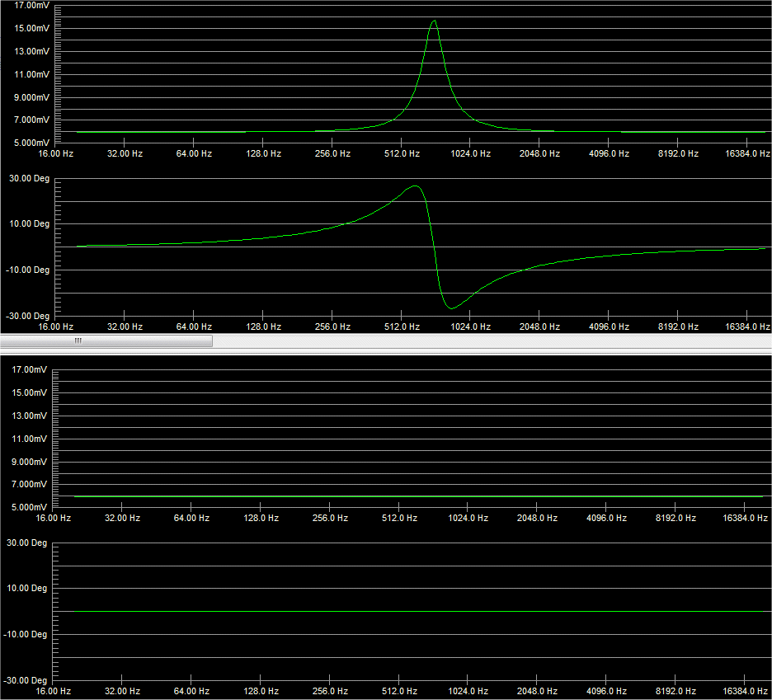
Task: Click the resonance peak of the upper magnitude curve
Action: coord(434,21)
